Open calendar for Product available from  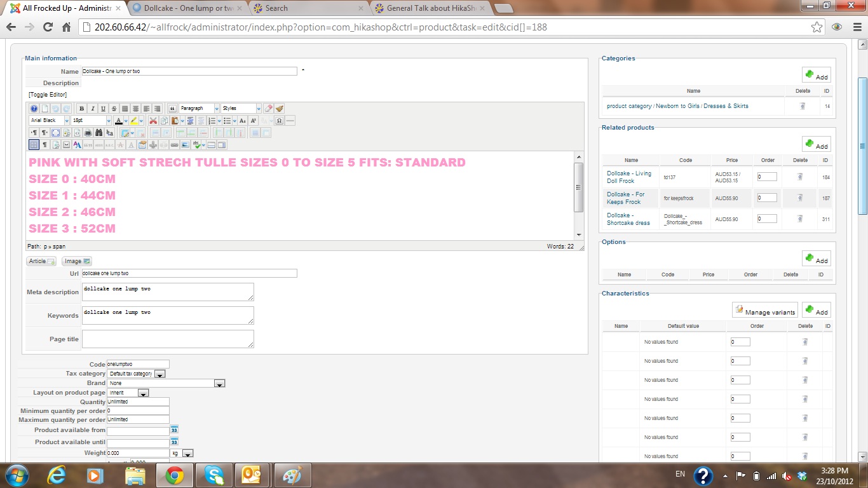(x=174, y=430)
